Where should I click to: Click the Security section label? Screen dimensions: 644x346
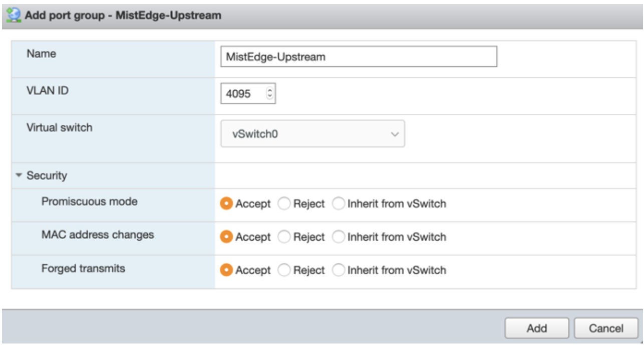(x=47, y=176)
